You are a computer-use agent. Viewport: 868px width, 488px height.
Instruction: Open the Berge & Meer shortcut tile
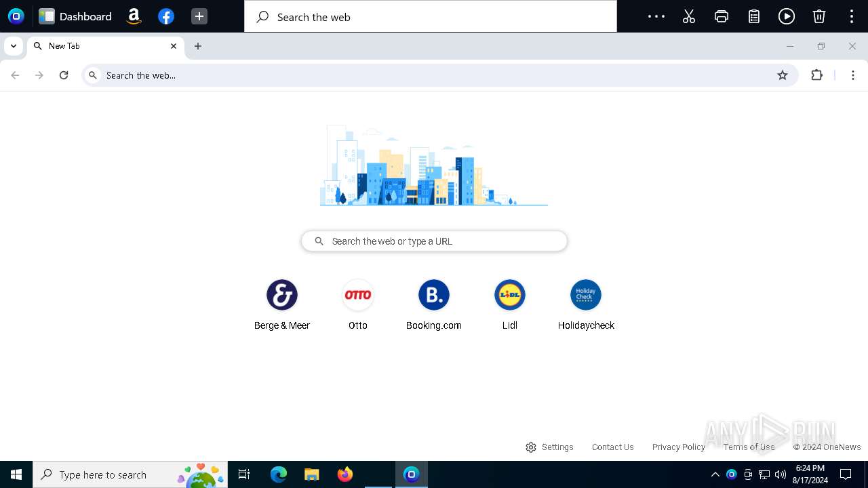tap(282, 305)
